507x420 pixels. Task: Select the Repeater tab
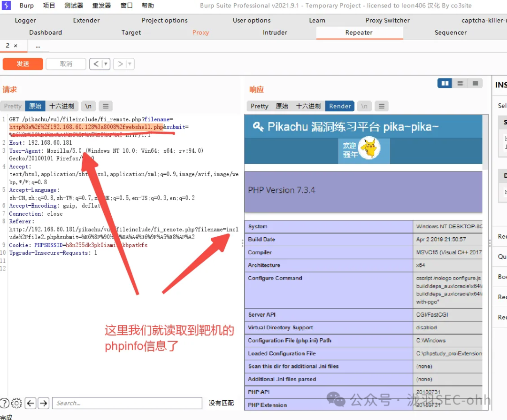pos(359,32)
